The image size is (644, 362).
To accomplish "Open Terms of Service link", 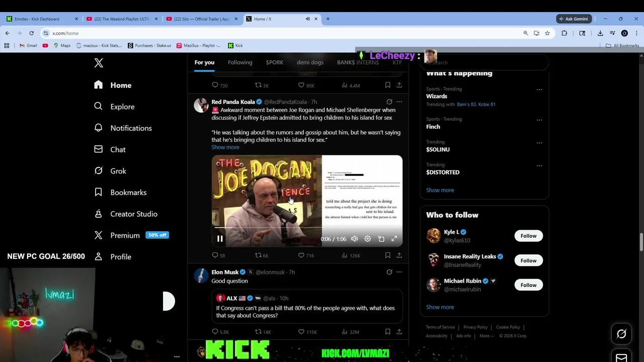I will click(x=440, y=327).
